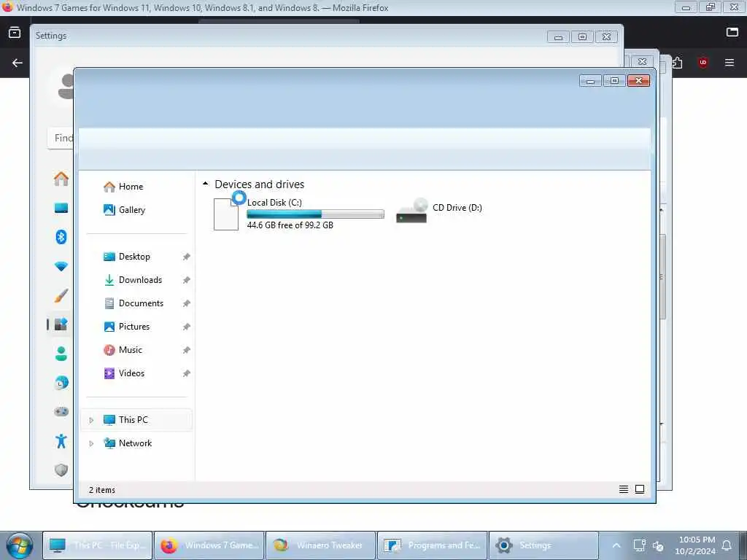Click the Gallery icon in the navigation pane
747x560 pixels.
tap(109, 209)
